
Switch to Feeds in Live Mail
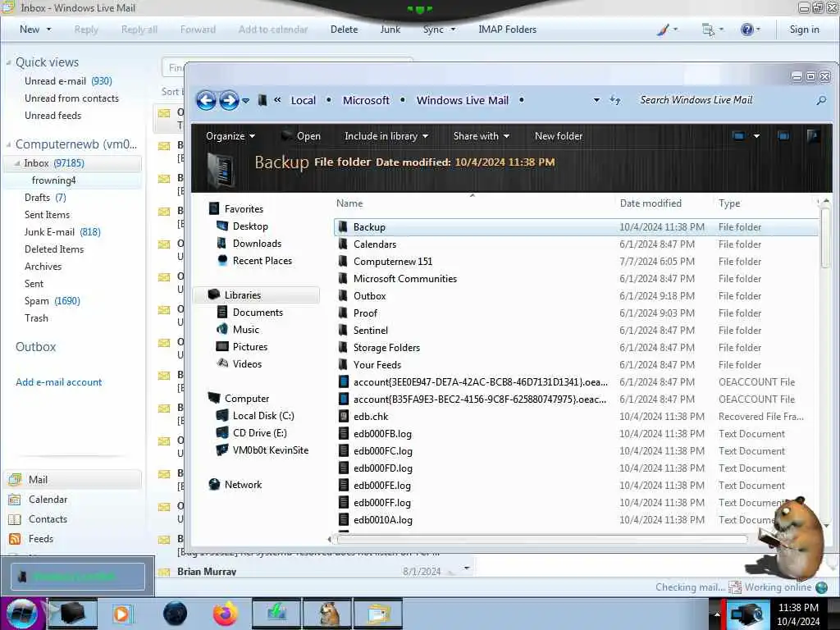41,539
